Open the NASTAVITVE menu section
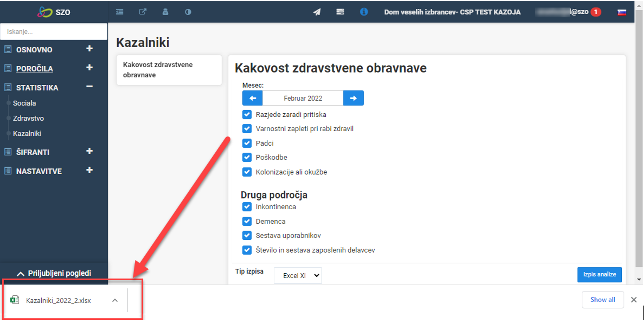 [39, 171]
